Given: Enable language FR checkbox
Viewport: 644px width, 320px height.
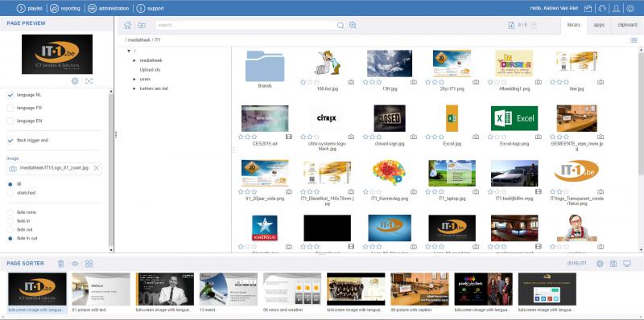Looking at the screenshot, I should (10, 108).
